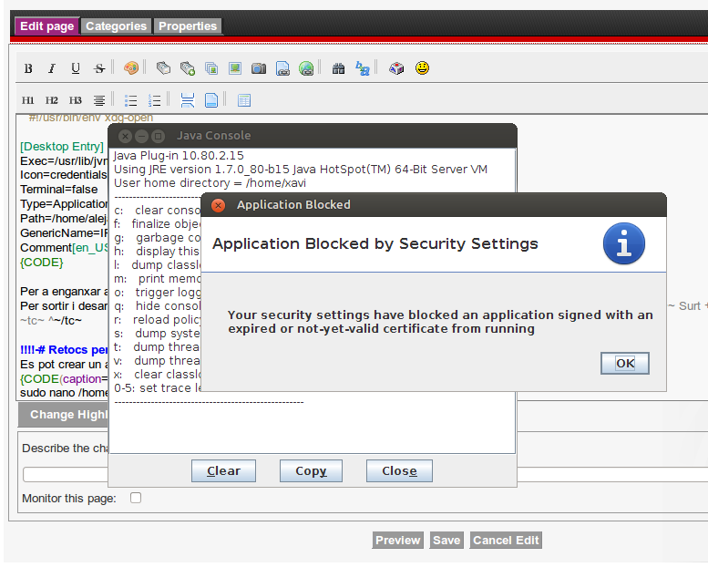Screen dimensions: 708x588
Task: Apply underline formatting
Action: pos(76,68)
